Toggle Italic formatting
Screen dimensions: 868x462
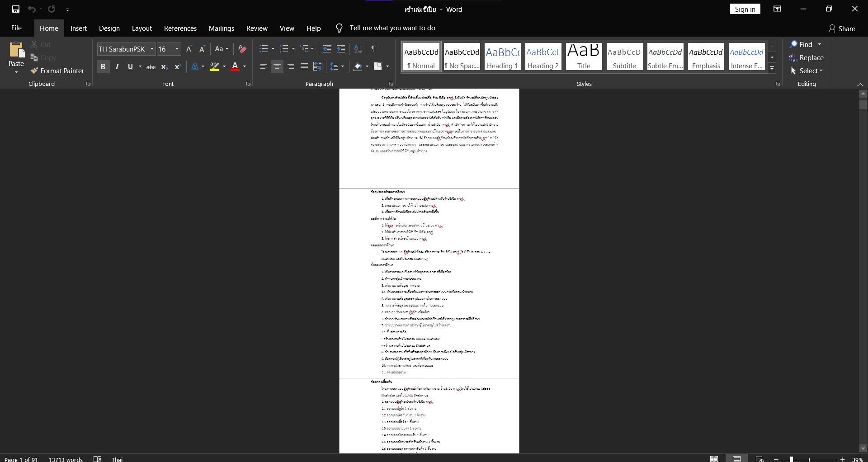click(x=117, y=67)
